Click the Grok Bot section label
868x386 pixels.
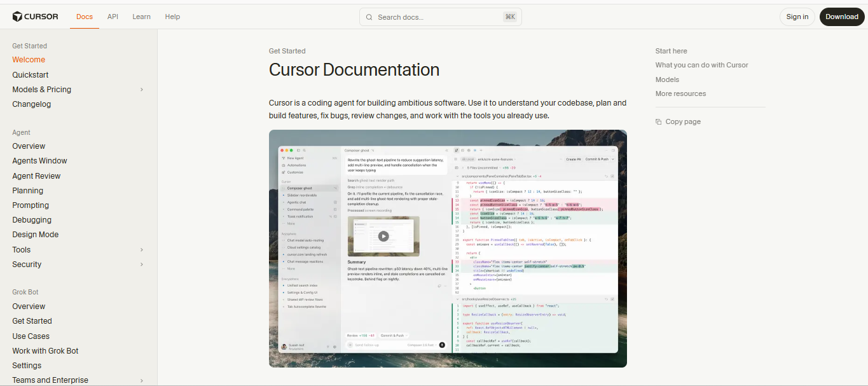click(x=25, y=292)
